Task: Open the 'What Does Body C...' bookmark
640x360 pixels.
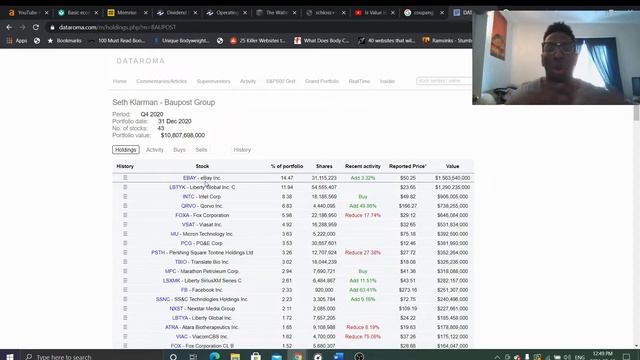Action: (x=322, y=40)
